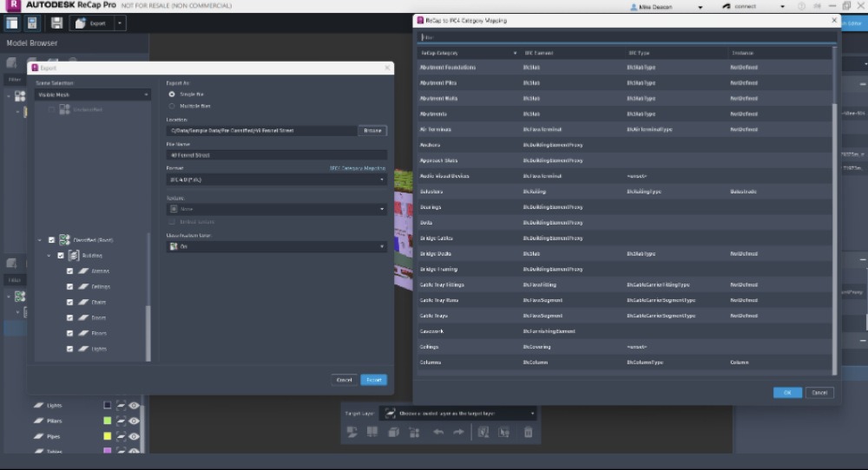Image resolution: width=868 pixels, height=470 pixels.
Task: Toggle the Lights checkbox in export tree
Action: 69,349
